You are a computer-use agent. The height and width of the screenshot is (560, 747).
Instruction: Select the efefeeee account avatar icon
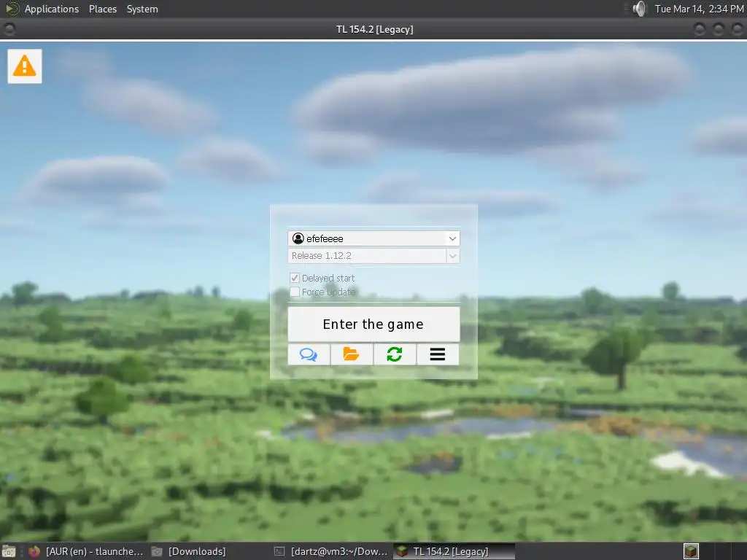pos(298,238)
